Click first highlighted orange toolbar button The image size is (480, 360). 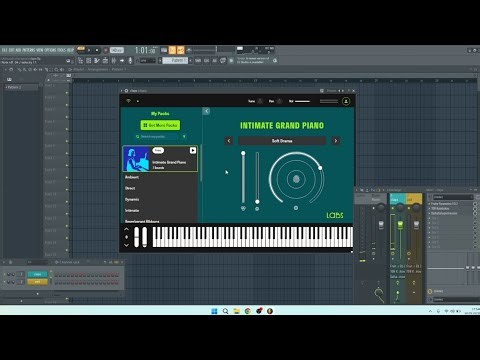point(172,50)
